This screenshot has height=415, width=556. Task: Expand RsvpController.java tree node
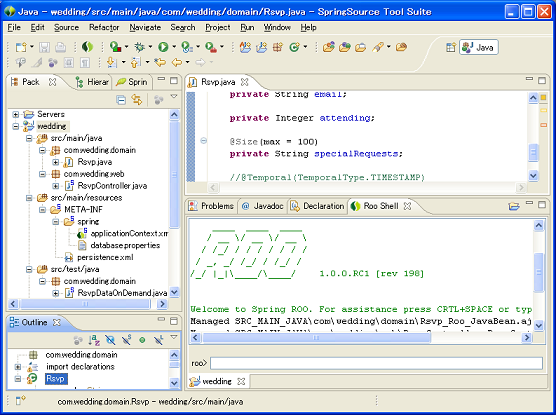click(x=55, y=186)
